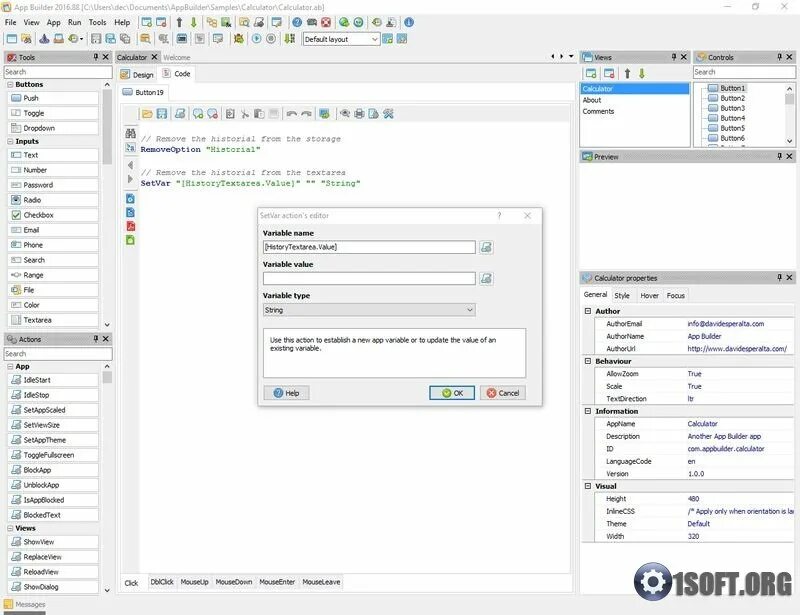
Task: Collapse the App group in Actions
Action: click(10, 366)
